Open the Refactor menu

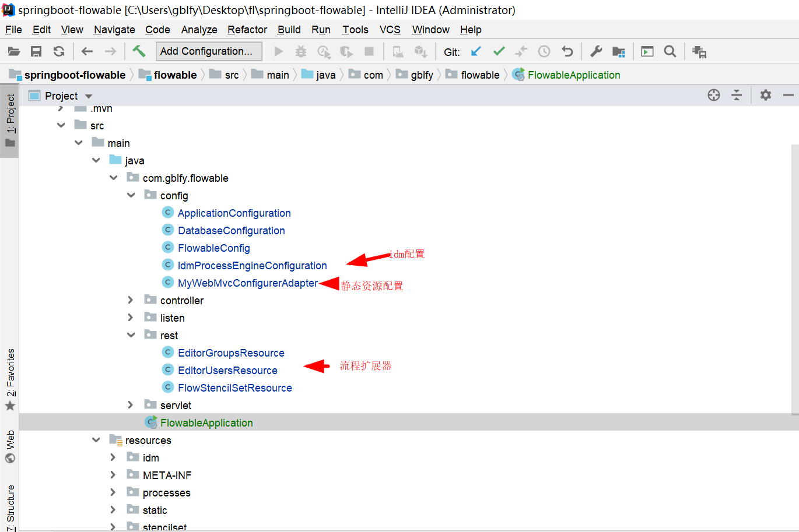click(247, 30)
